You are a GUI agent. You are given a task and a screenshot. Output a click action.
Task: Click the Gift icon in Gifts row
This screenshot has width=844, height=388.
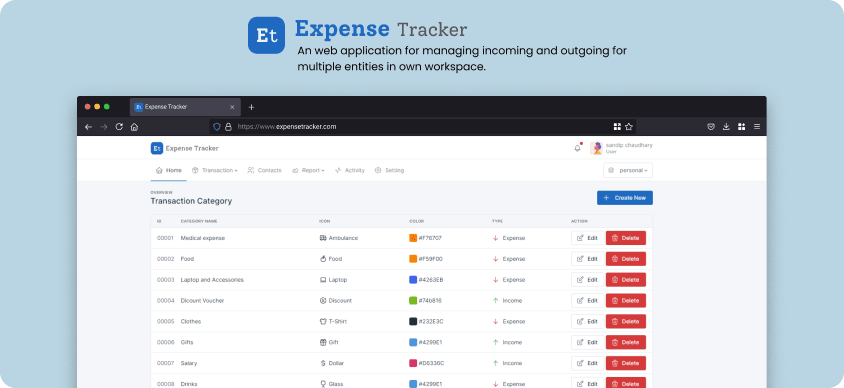tap(323, 342)
